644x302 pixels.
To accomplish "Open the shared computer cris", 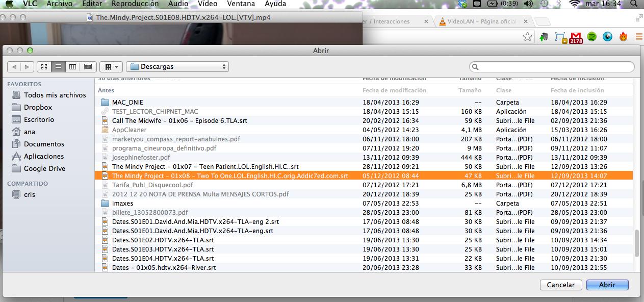I will tap(30, 194).
